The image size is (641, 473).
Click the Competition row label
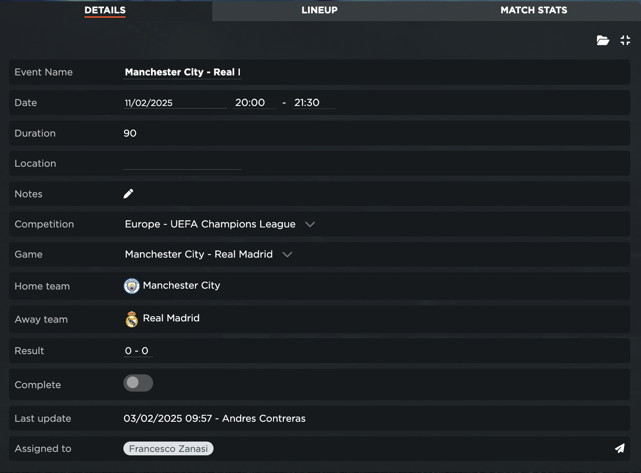point(44,224)
